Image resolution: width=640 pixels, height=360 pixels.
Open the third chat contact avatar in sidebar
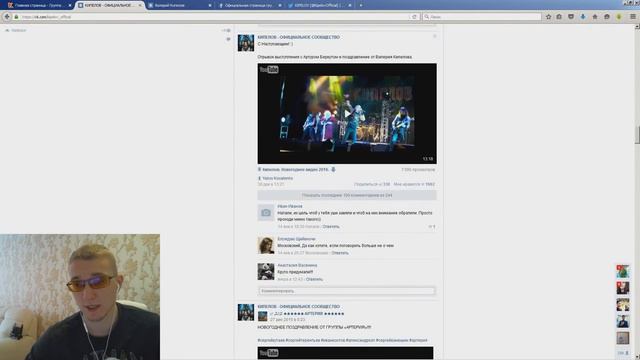pyautogui.click(x=622, y=304)
